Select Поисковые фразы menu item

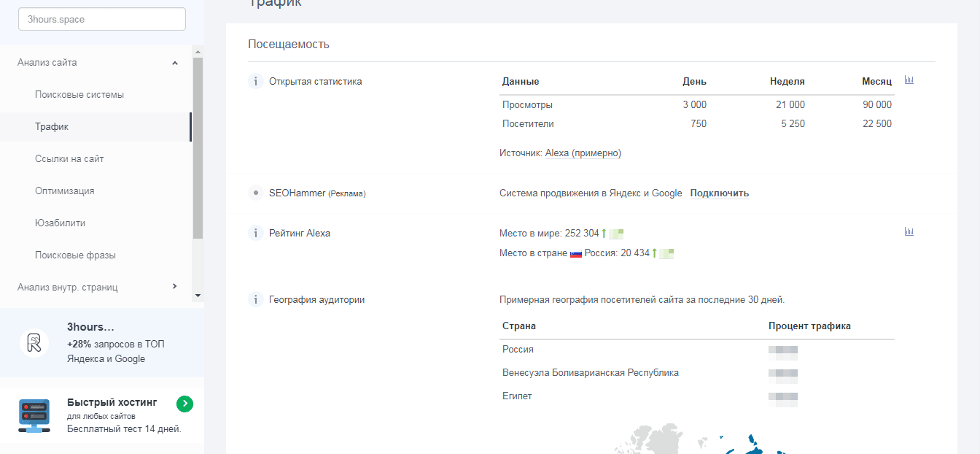point(75,255)
